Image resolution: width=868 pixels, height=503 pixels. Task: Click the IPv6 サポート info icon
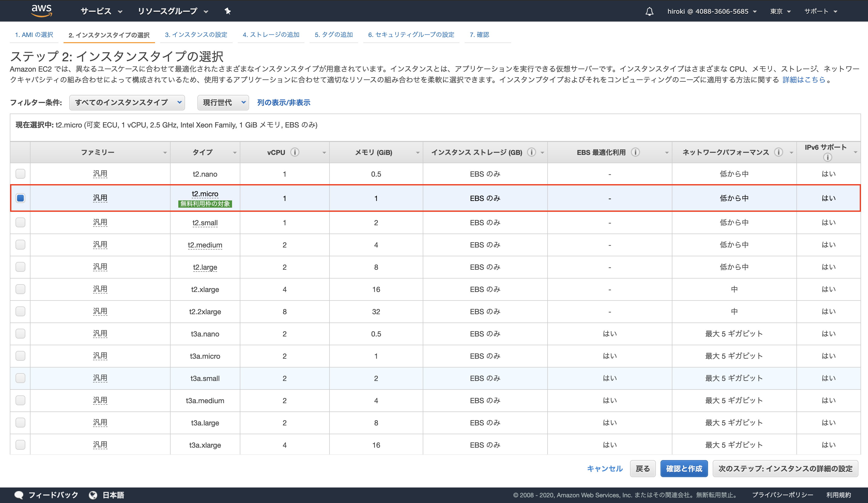(x=828, y=157)
